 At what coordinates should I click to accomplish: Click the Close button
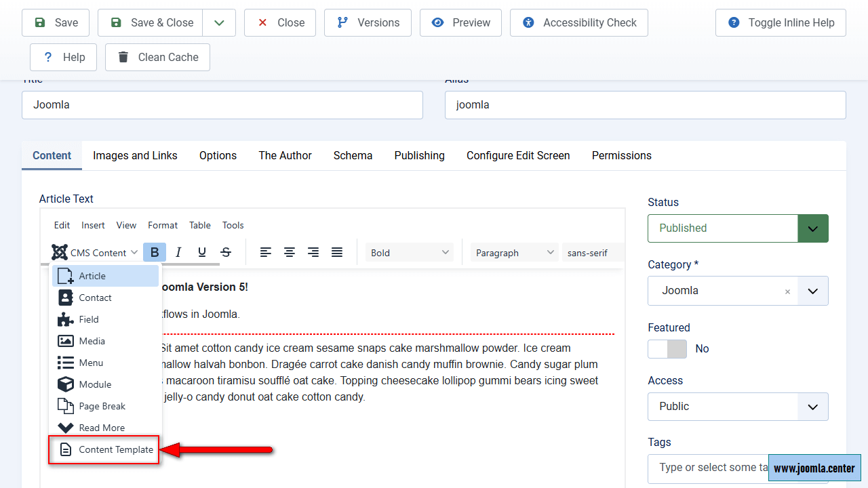(x=280, y=22)
